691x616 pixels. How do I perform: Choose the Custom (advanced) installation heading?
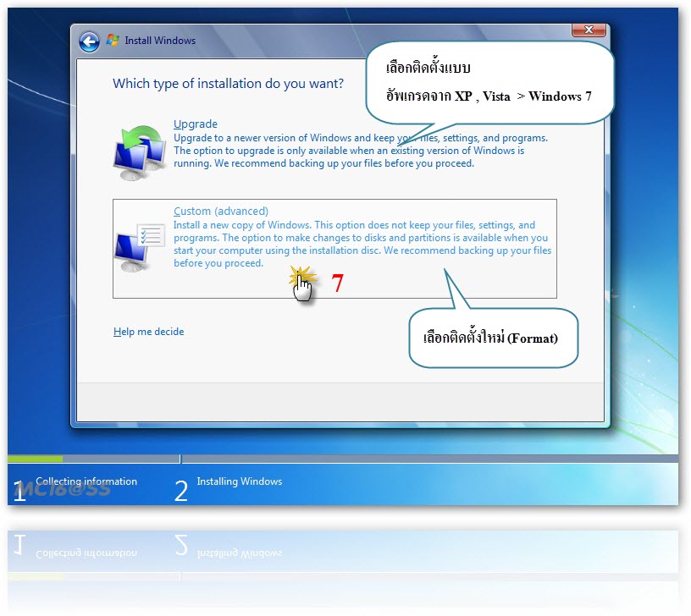tap(221, 211)
